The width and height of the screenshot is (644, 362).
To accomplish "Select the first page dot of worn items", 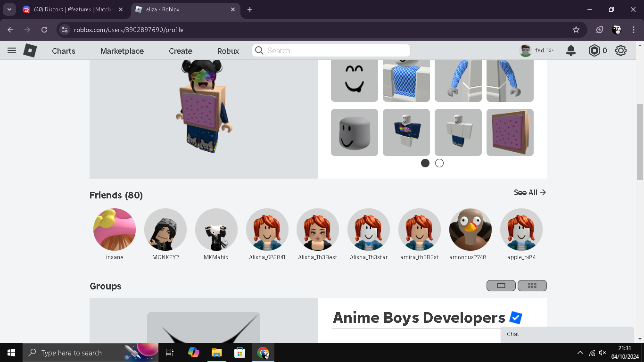I will click(425, 163).
